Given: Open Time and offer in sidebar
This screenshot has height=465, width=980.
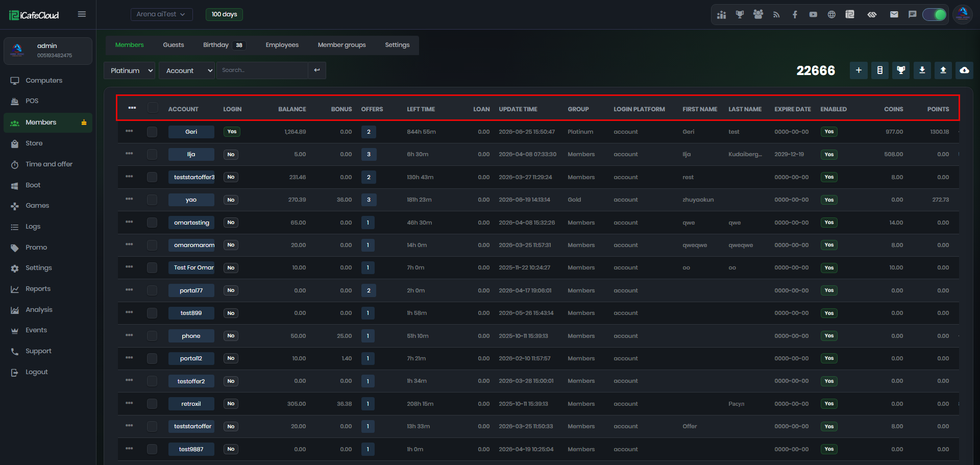Looking at the screenshot, I should [48, 164].
